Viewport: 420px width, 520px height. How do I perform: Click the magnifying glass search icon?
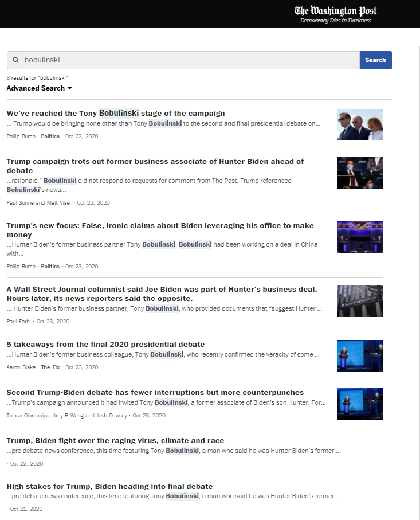coord(15,60)
